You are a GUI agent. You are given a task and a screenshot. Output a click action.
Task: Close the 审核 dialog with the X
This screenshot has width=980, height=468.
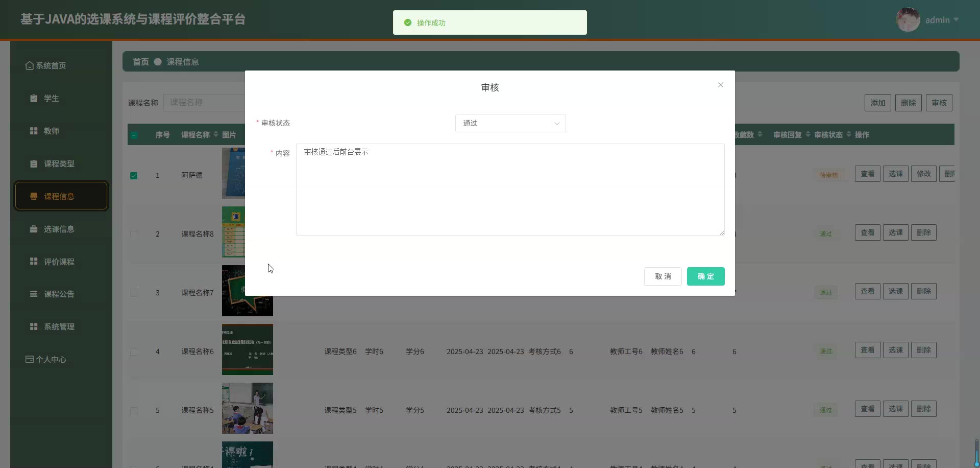721,85
